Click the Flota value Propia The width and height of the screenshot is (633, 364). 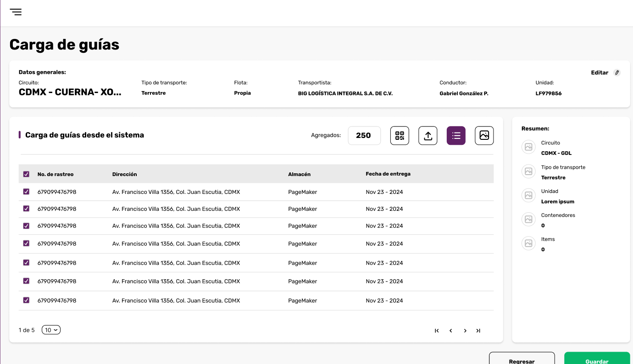242,93
